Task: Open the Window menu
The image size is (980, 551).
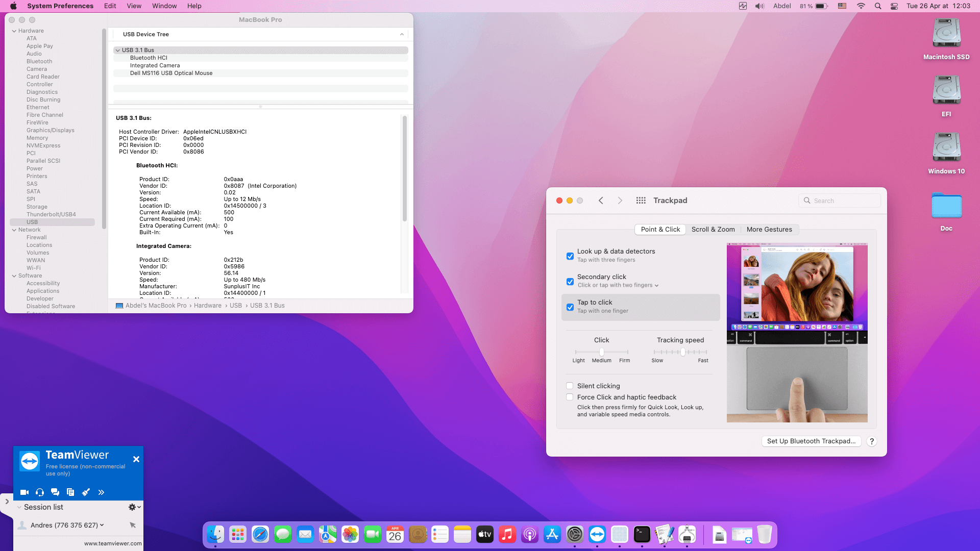Action: (164, 6)
